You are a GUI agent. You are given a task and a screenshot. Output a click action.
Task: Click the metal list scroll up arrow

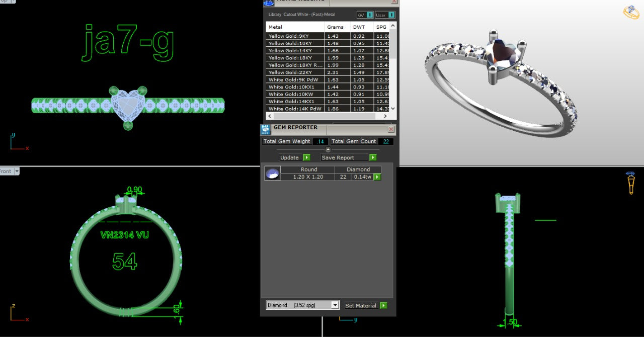pyautogui.click(x=393, y=25)
